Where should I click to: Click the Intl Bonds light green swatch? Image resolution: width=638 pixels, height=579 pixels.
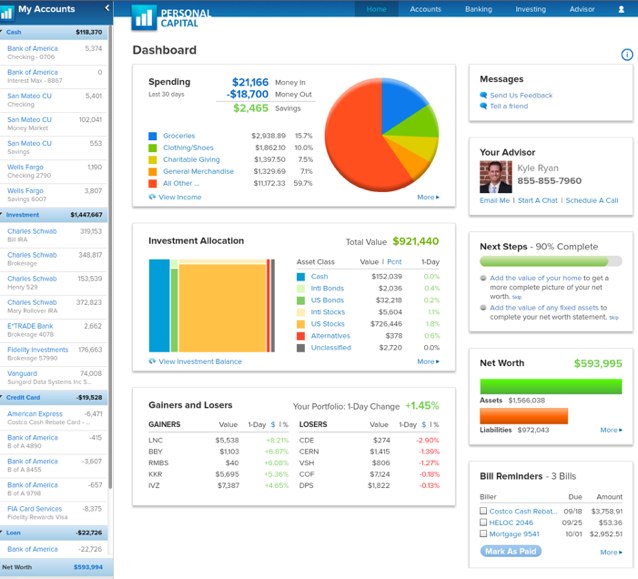coord(301,288)
